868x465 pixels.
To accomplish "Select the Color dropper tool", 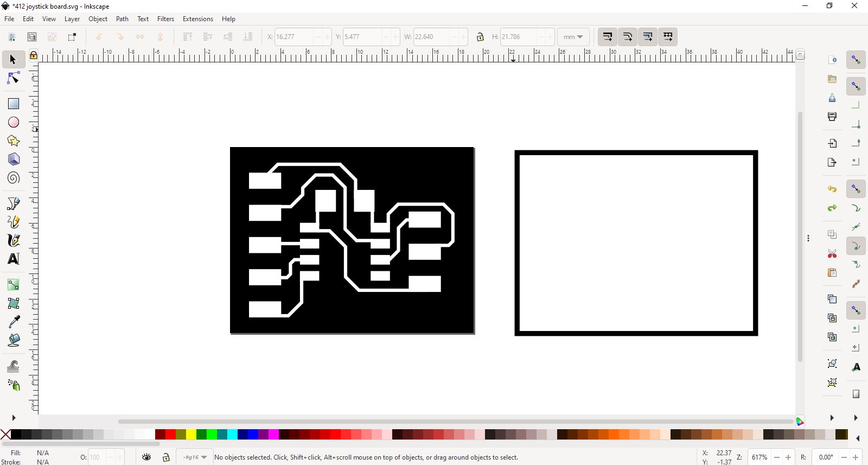I will (14, 322).
